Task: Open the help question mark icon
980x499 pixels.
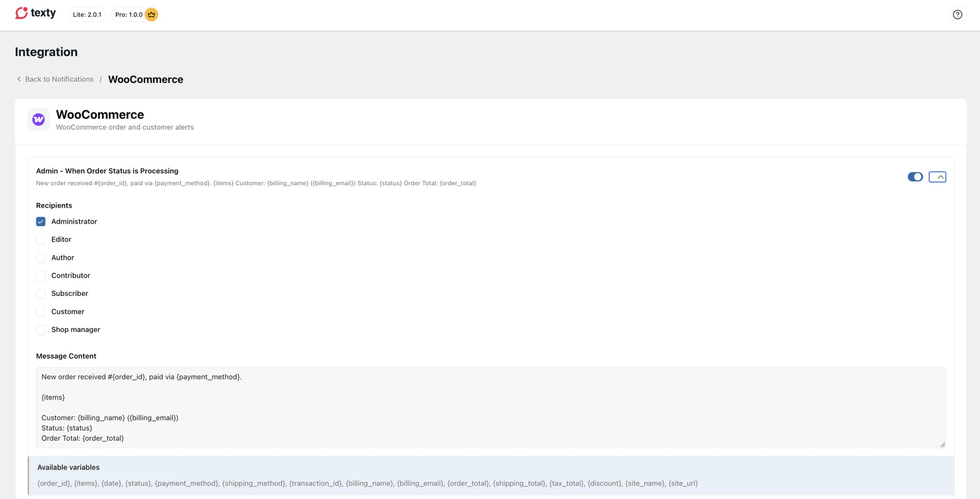Action: (x=957, y=14)
